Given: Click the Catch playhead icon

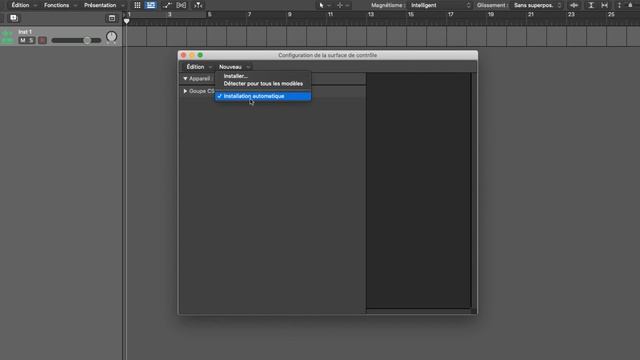Looking at the screenshot, I should tap(198, 5).
